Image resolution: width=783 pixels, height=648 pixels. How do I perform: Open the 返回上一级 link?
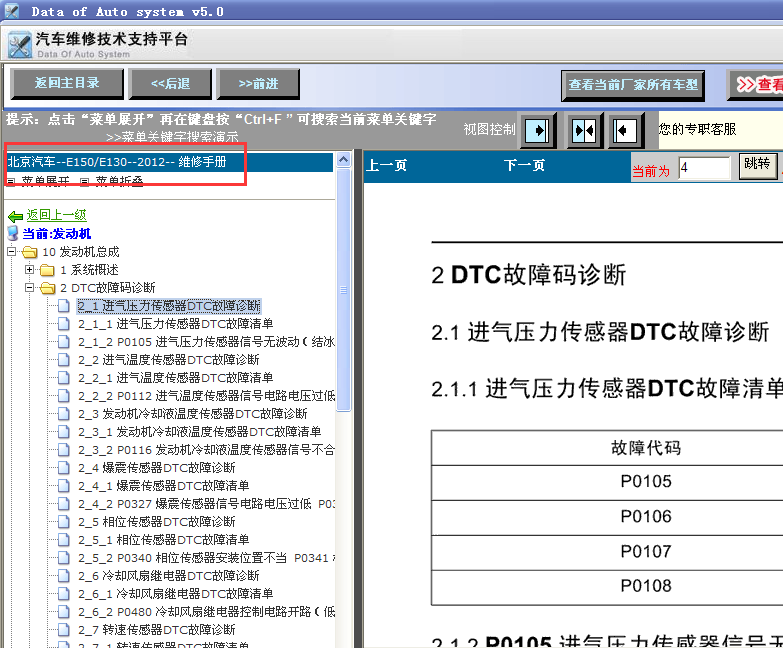pos(56,215)
